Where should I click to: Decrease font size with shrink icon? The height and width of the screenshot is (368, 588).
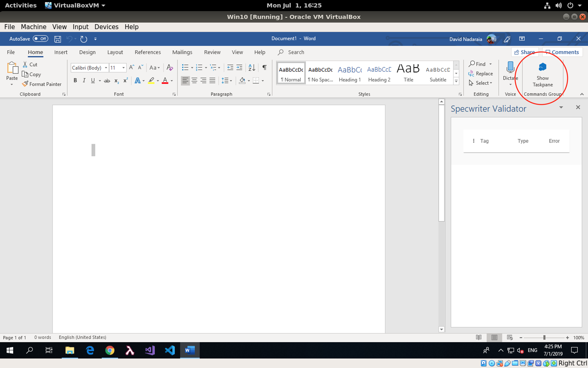(141, 68)
